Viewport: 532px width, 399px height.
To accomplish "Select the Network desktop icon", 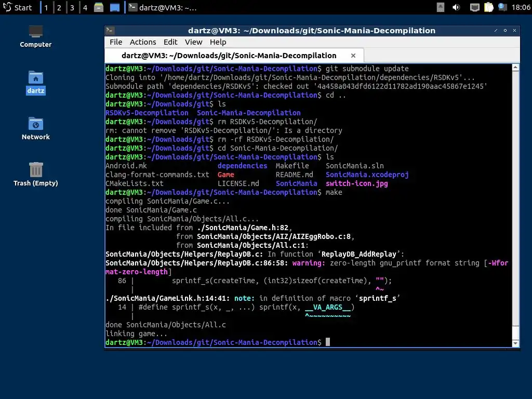I will click(36, 129).
